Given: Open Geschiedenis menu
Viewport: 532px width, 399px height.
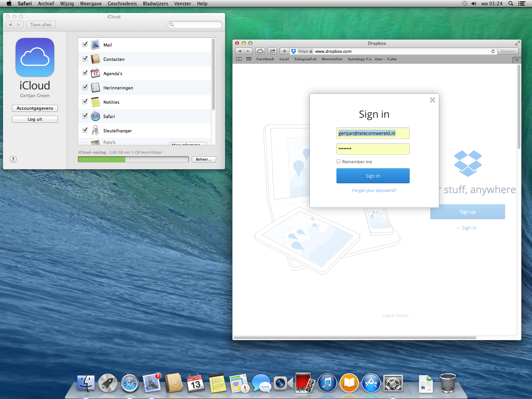Looking at the screenshot, I should (x=122, y=4).
